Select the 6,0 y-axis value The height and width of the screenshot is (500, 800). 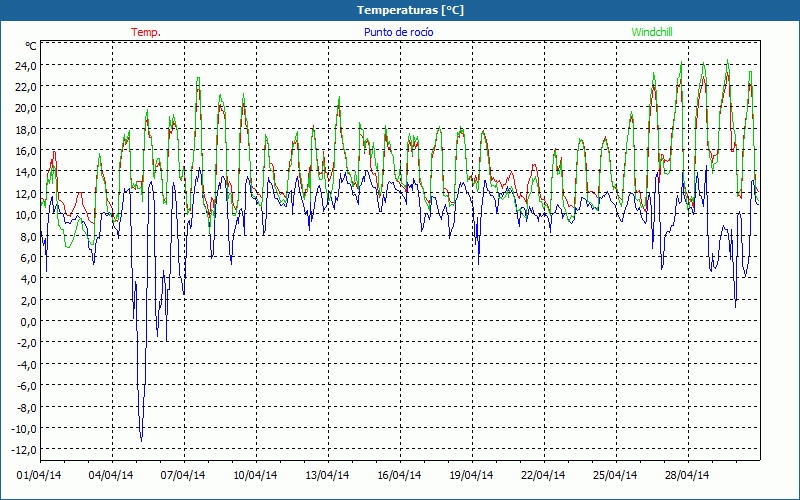(29, 258)
